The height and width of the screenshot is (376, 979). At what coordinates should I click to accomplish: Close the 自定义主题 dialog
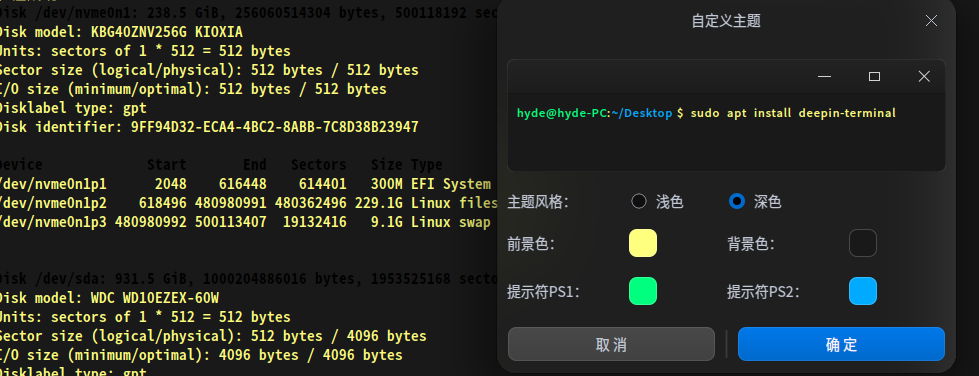click(x=931, y=21)
